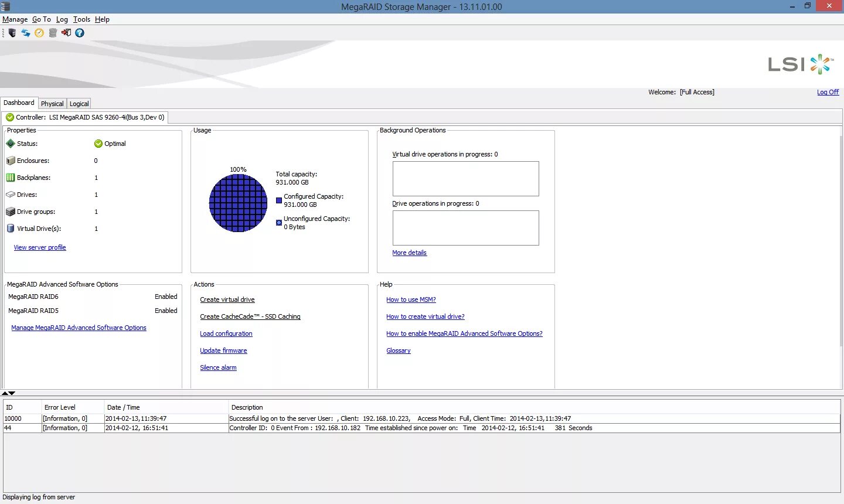Click the down arrow to collapse log panel
Image resolution: width=844 pixels, height=504 pixels.
[x=12, y=393]
